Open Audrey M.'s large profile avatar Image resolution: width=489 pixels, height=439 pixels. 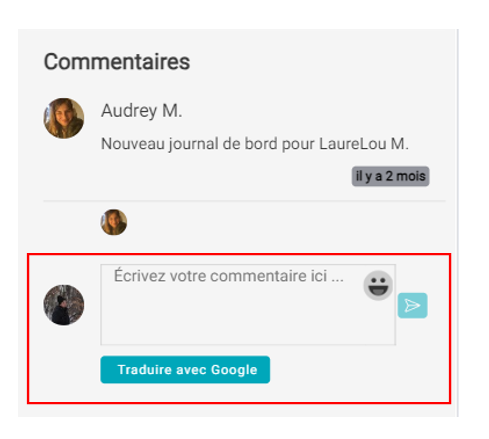64,118
